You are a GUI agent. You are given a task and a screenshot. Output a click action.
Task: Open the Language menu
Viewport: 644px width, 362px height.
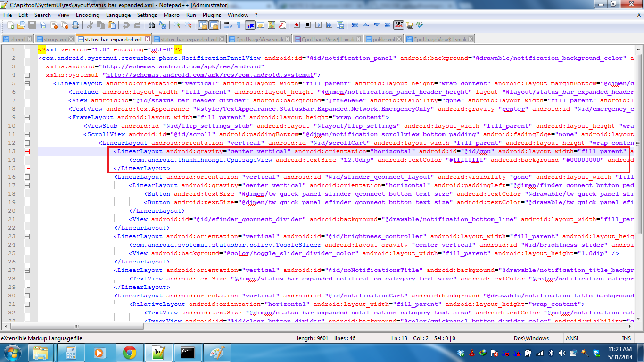pyautogui.click(x=118, y=15)
